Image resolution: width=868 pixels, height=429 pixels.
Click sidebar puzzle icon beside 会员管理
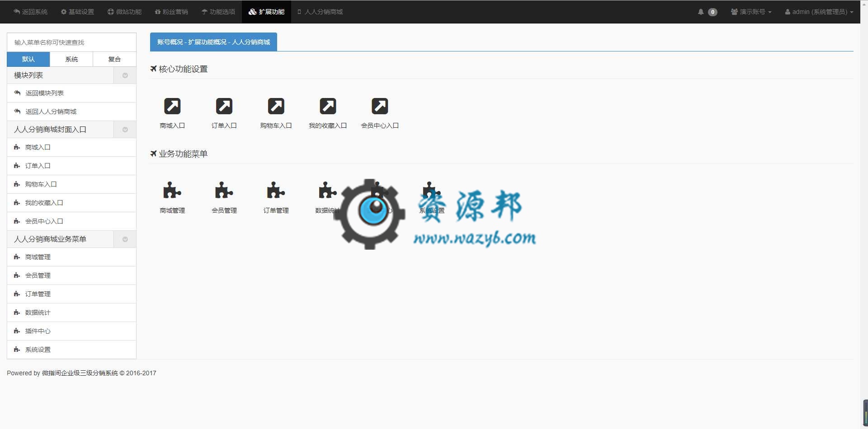(17, 275)
